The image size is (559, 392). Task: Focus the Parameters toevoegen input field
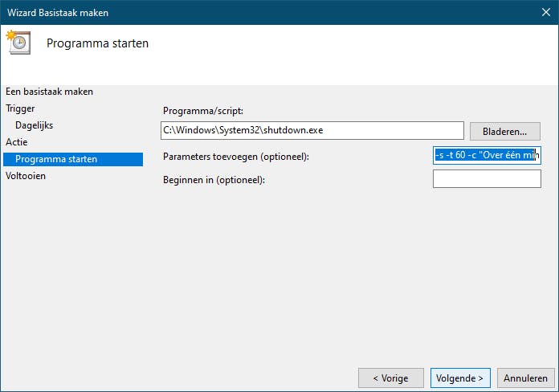[487, 155]
